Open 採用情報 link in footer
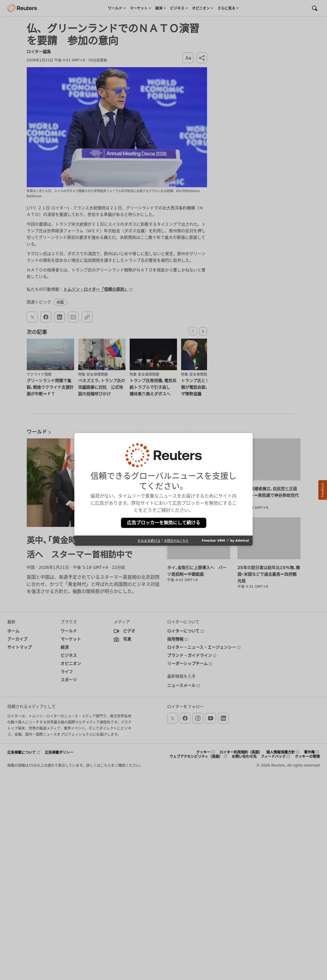Viewport: 327px width, 980px height. (x=177, y=640)
